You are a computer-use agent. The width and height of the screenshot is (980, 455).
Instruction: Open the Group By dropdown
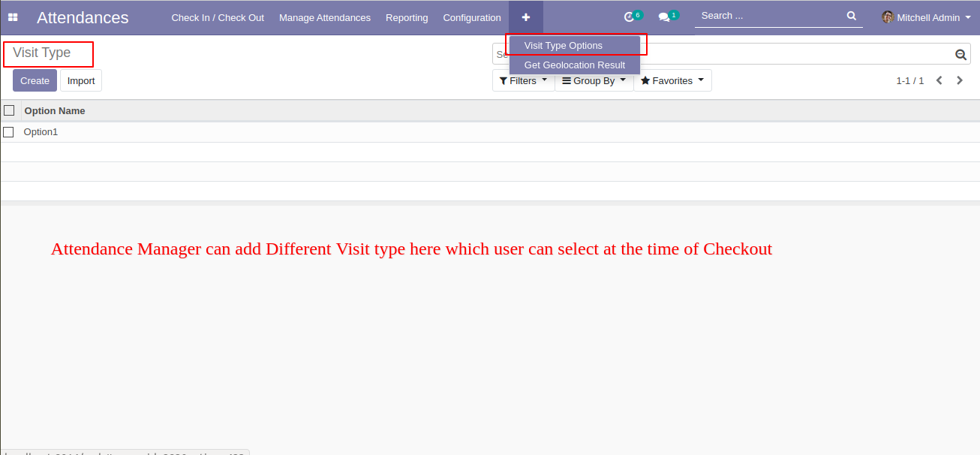pyautogui.click(x=594, y=80)
